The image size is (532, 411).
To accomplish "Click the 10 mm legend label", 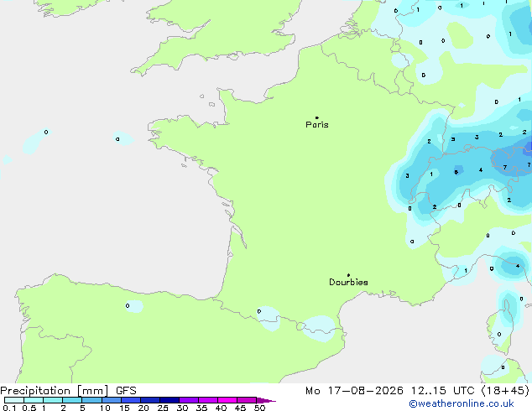I will click(x=105, y=408).
